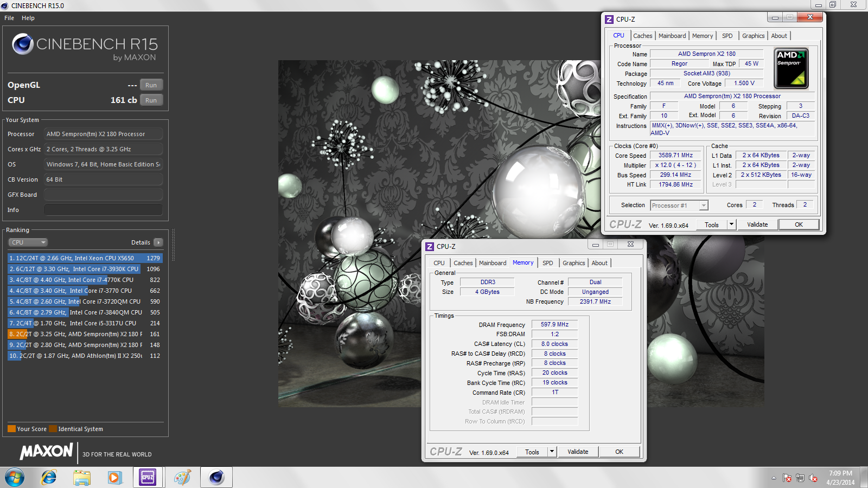Click OK in CPU-Z Memory window
Image resolution: width=868 pixels, height=488 pixels.
(x=620, y=452)
